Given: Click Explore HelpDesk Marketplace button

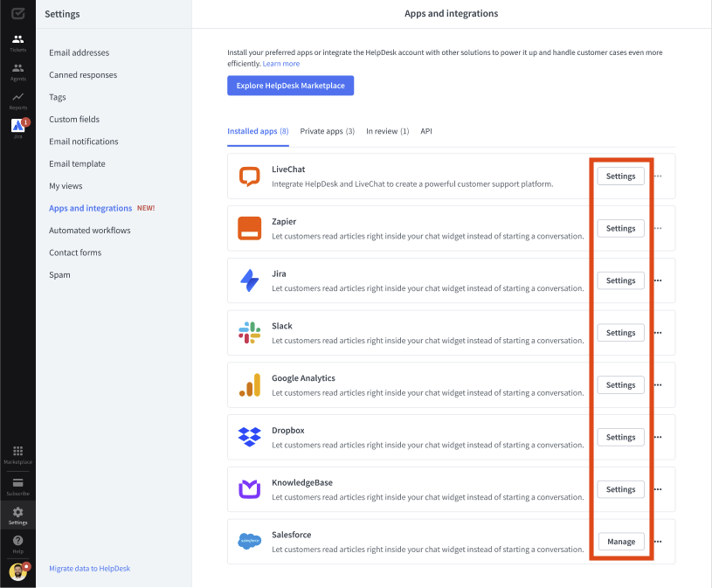Looking at the screenshot, I should point(290,86).
